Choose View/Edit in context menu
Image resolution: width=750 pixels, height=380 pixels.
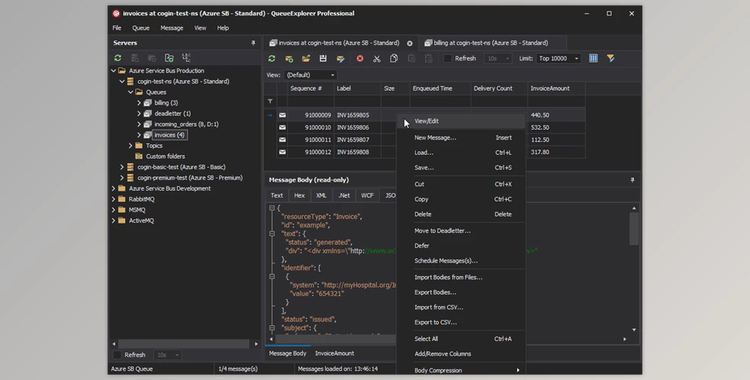462,121
